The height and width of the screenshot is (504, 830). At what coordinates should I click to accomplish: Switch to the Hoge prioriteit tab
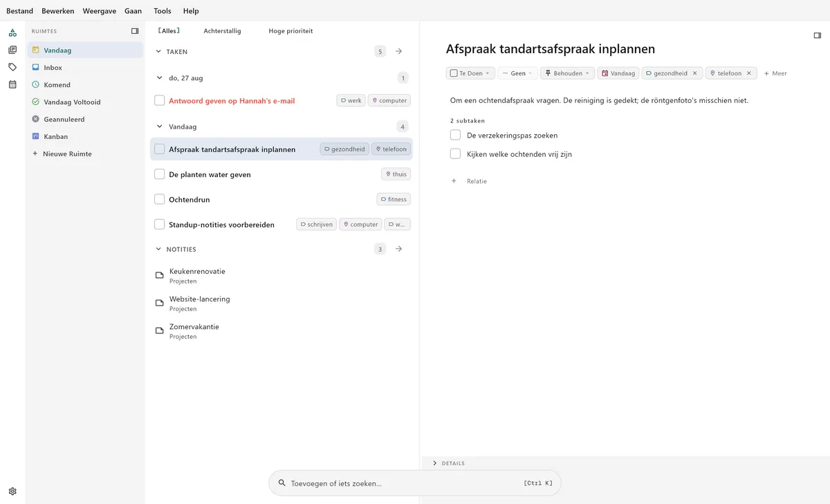coord(290,31)
